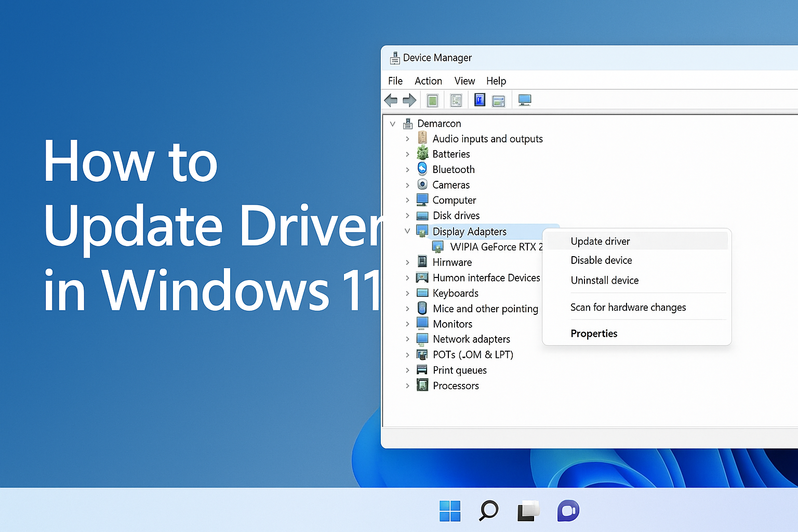798x532 pixels.
Task: Open Search from the taskbar
Action: coord(488,511)
